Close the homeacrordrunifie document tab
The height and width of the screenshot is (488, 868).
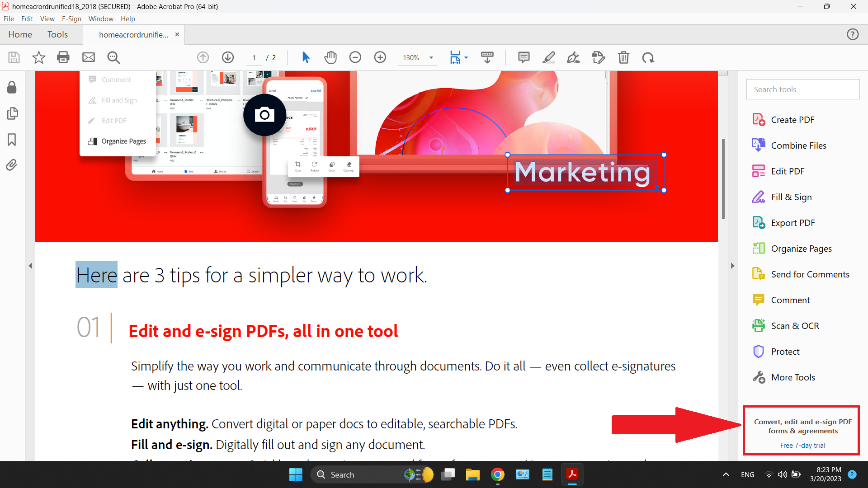177,34
